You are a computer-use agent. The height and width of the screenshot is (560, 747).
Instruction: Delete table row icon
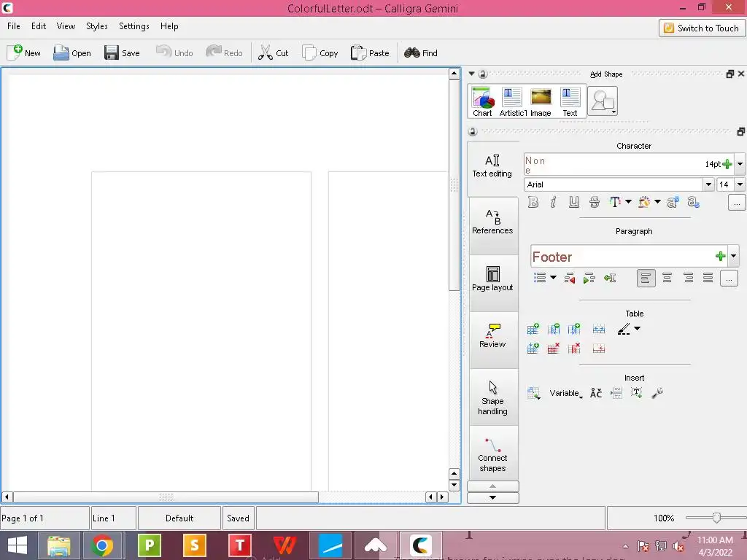[x=553, y=349]
